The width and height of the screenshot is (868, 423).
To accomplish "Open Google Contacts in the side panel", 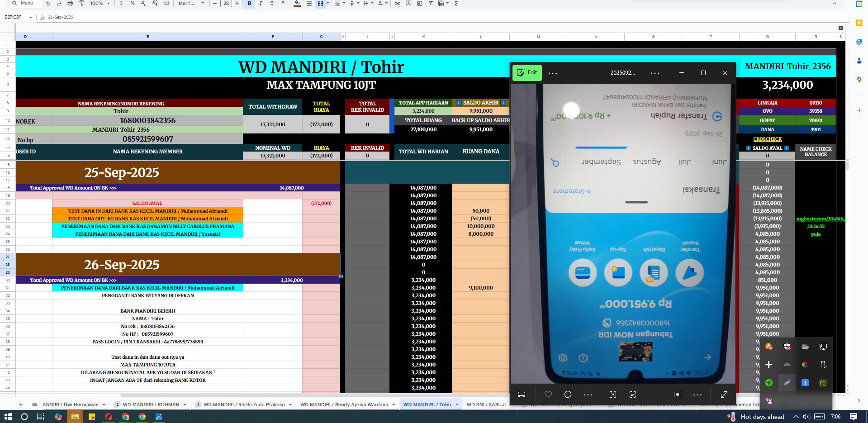I will point(859,61).
